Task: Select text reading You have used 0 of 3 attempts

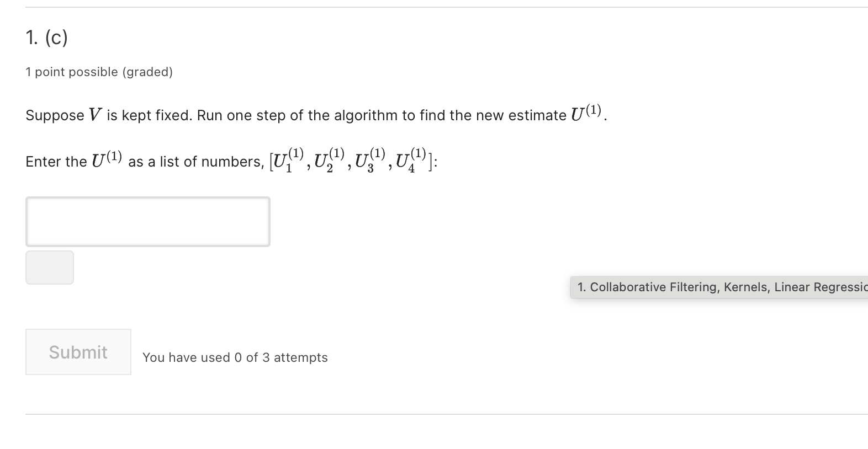Action: point(235,357)
